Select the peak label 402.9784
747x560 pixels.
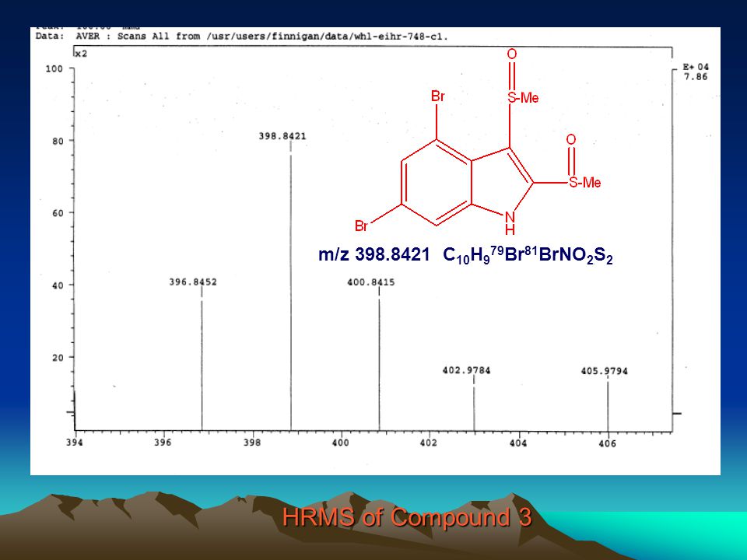coord(466,370)
